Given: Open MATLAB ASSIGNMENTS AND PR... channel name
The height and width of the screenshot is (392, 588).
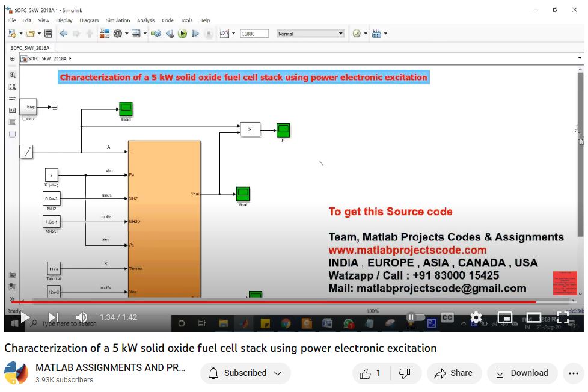Looking at the screenshot, I should (110, 367).
